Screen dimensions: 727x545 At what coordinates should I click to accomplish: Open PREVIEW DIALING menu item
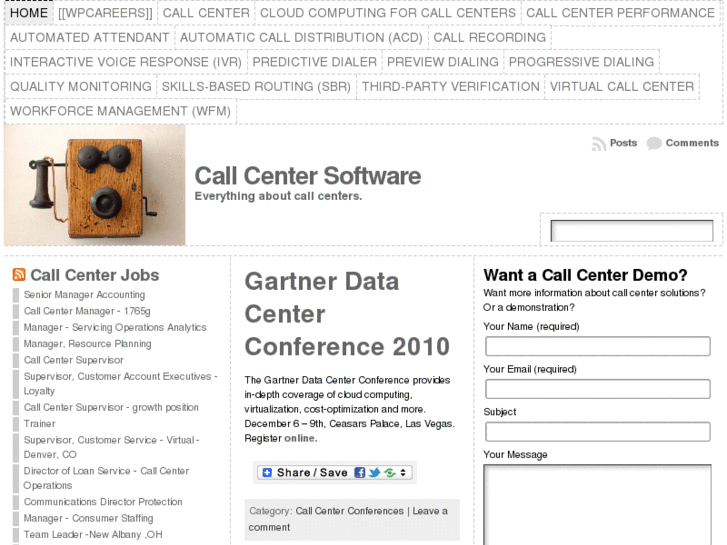[x=443, y=62]
